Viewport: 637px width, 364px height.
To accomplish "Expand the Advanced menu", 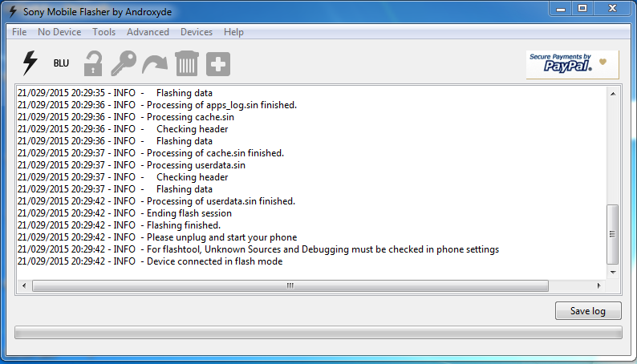I will coord(148,32).
